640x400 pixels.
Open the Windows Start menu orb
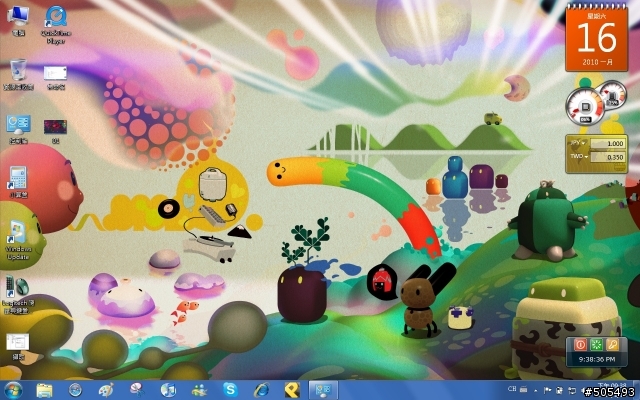click(13, 390)
